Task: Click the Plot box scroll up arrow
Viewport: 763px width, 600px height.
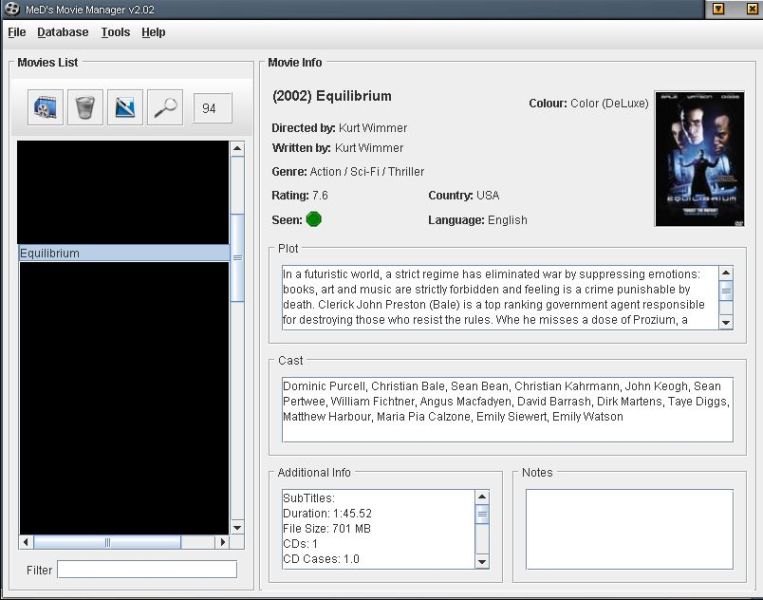Action: click(726, 273)
